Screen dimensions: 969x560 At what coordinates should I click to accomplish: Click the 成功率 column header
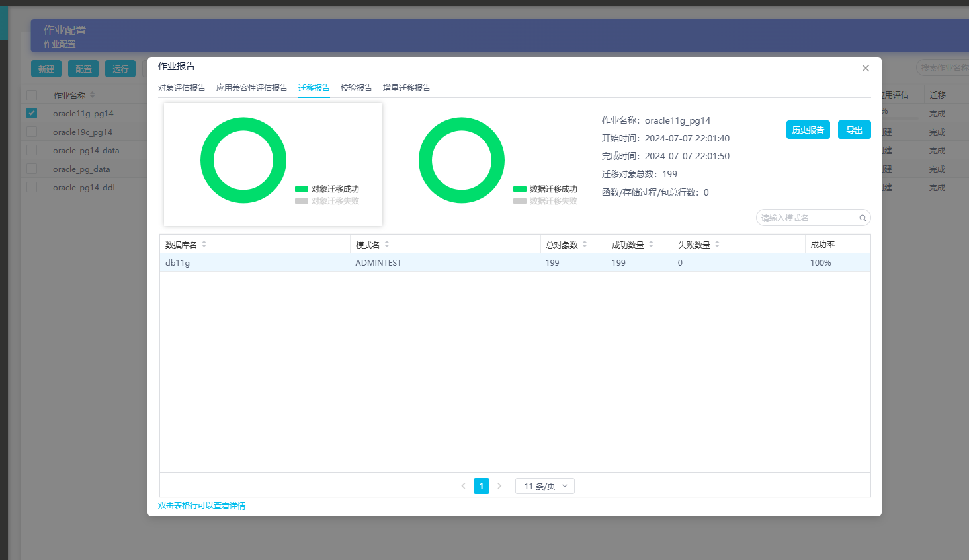[823, 245]
